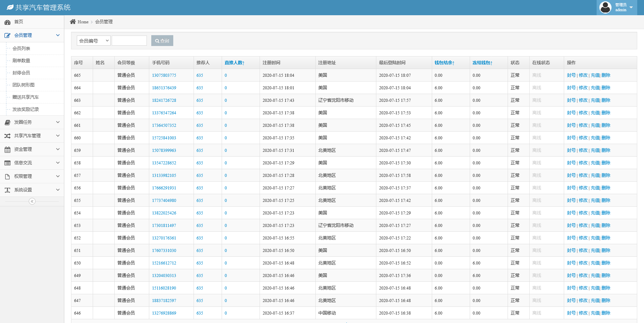Screen dimensions: 644x323
Task: Click 充值 for member 647
Action: 595,301
